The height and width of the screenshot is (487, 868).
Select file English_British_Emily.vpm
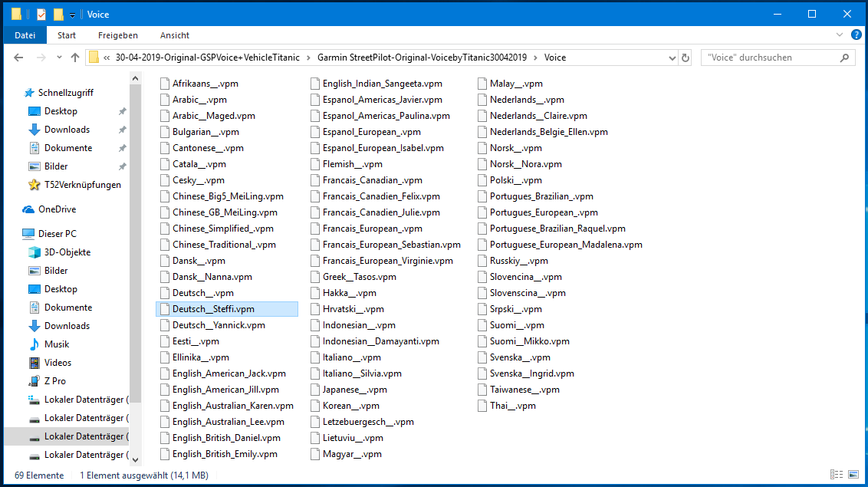pyautogui.click(x=225, y=454)
